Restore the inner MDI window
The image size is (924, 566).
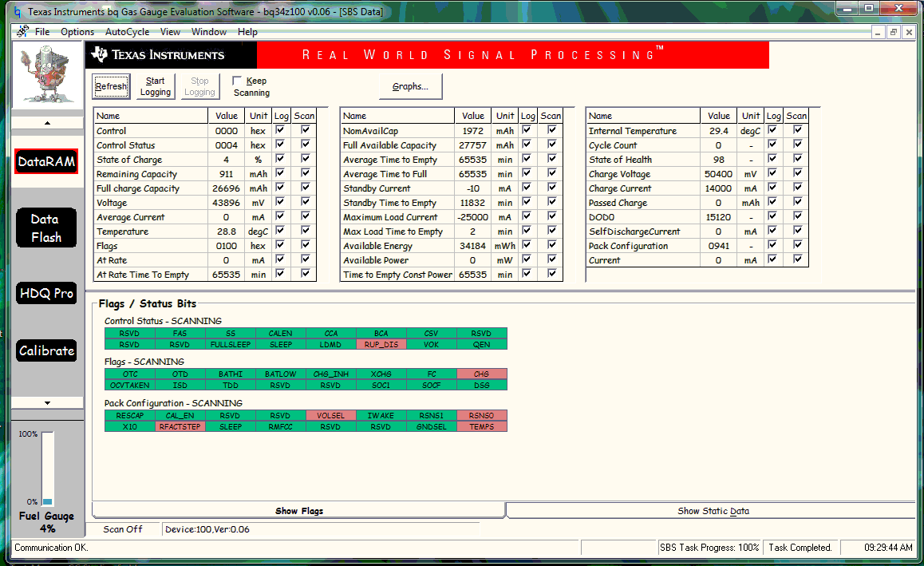(894, 33)
